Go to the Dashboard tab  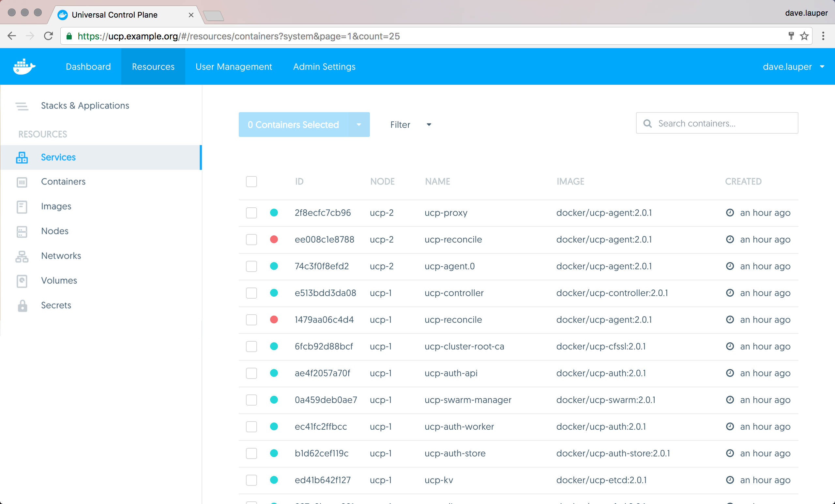point(88,67)
